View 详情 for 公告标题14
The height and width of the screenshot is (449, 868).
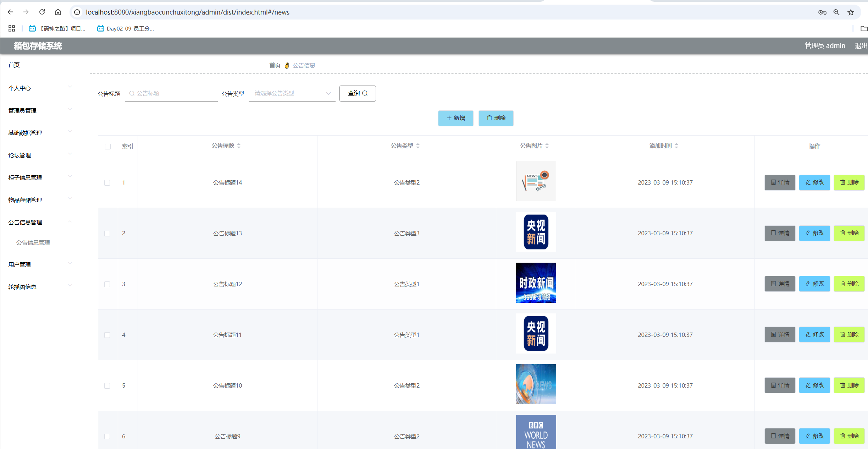(x=780, y=182)
